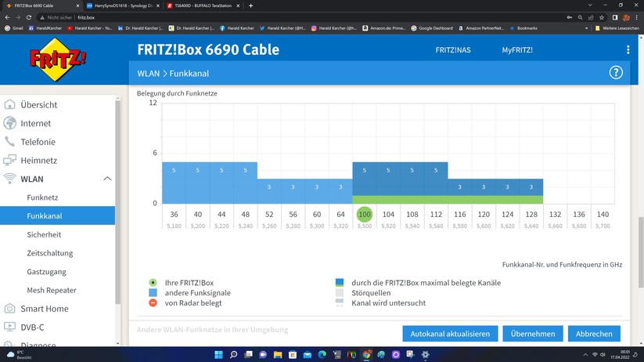Collapse the WLAN menu chevron
This screenshot has width=644, height=362.
tap(107, 179)
